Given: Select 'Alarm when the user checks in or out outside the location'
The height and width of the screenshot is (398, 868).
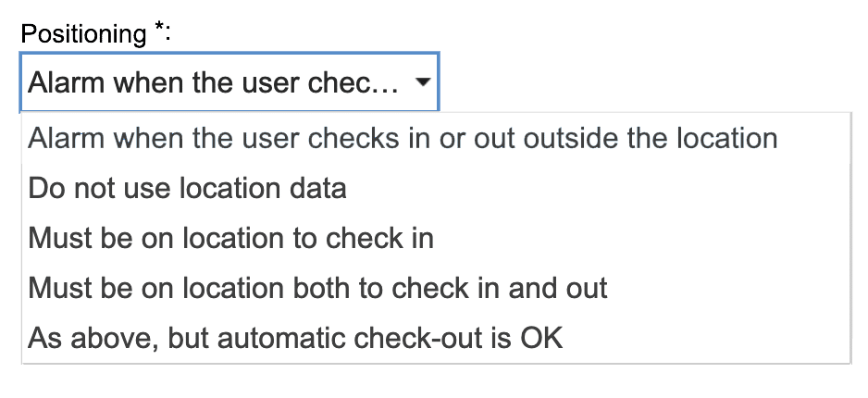Looking at the screenshot, I should coord(403,138).
